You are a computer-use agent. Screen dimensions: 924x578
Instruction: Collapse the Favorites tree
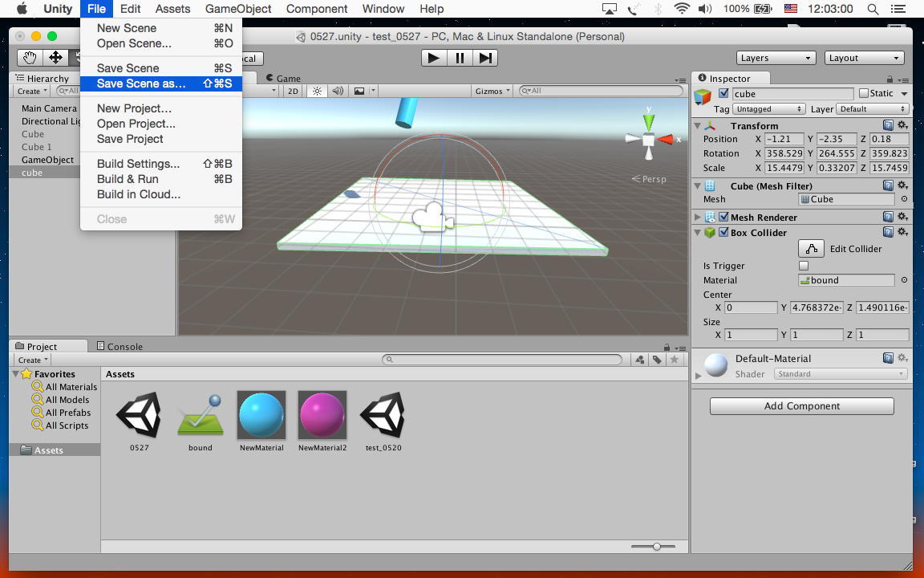[x=16, y=374]
